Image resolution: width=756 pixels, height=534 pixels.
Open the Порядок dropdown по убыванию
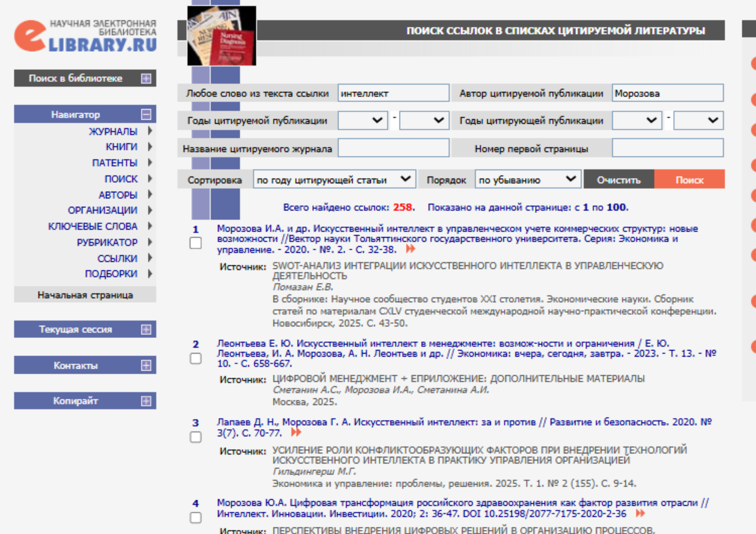pyautogui.click(x=527, y=179)
